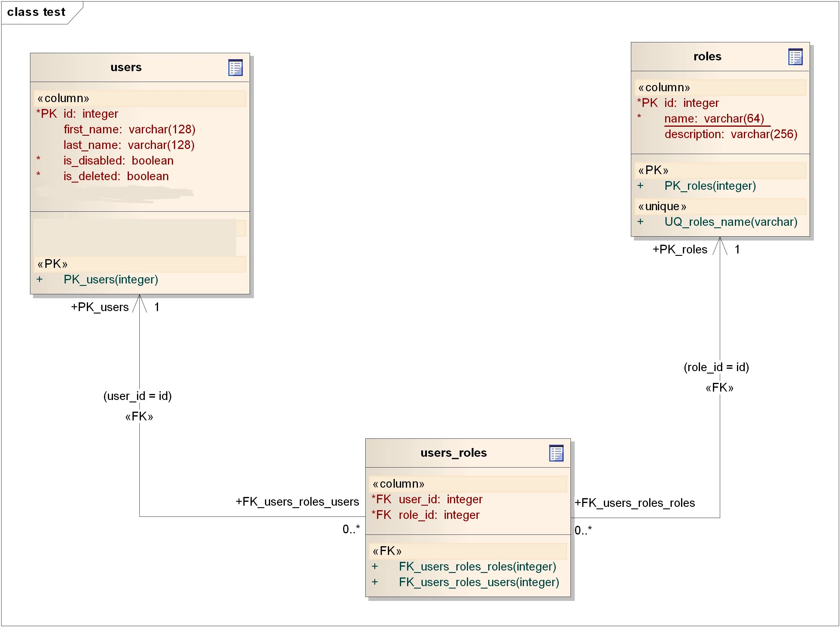Click the table icon in users header

[235, 68]
